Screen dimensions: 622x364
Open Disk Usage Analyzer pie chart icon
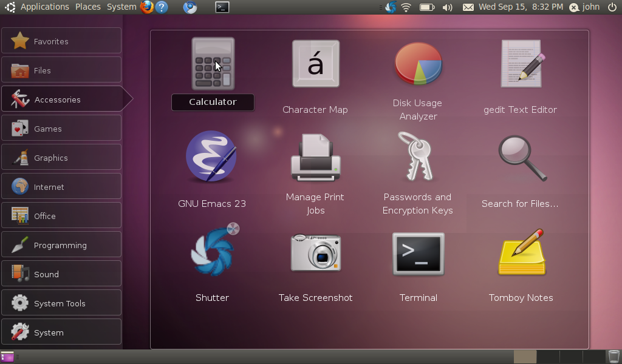418,64
